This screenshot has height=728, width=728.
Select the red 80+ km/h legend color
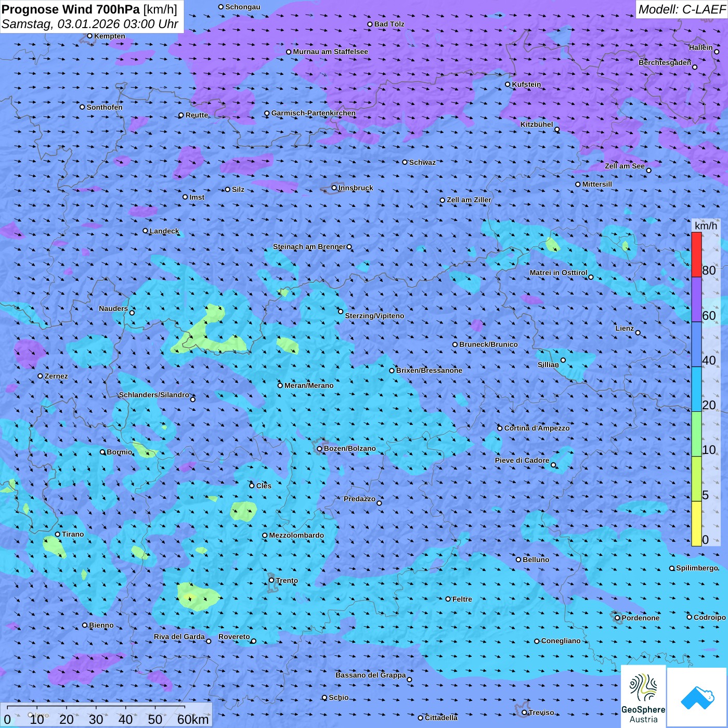[696, 254]
